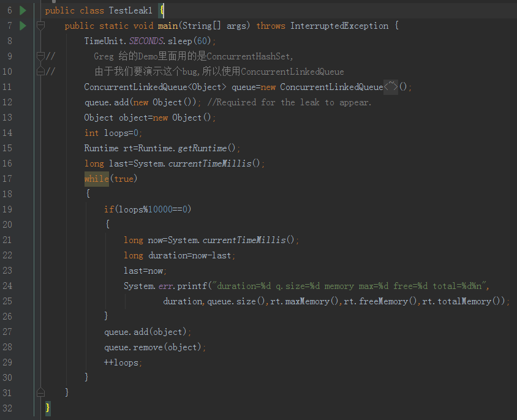Image resolution: width=517 pixels, height=420 pixels.
Task: Select class name TestLeak1
Action: 130,10
